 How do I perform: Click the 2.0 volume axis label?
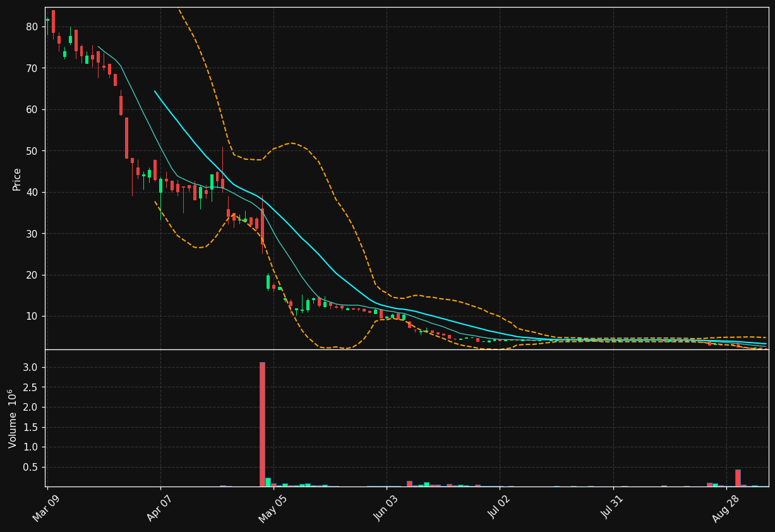pyautogui.click(x=32, y=408)
